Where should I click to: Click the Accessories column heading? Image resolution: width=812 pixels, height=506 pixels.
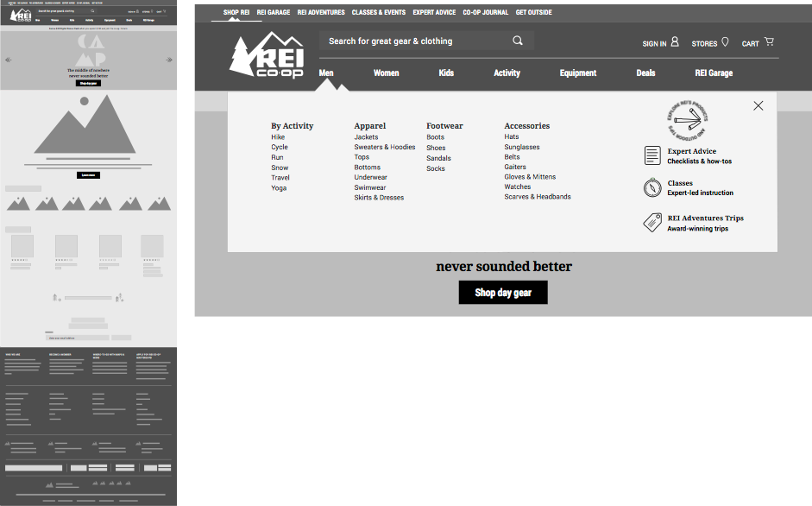click(x=527, y=126)
